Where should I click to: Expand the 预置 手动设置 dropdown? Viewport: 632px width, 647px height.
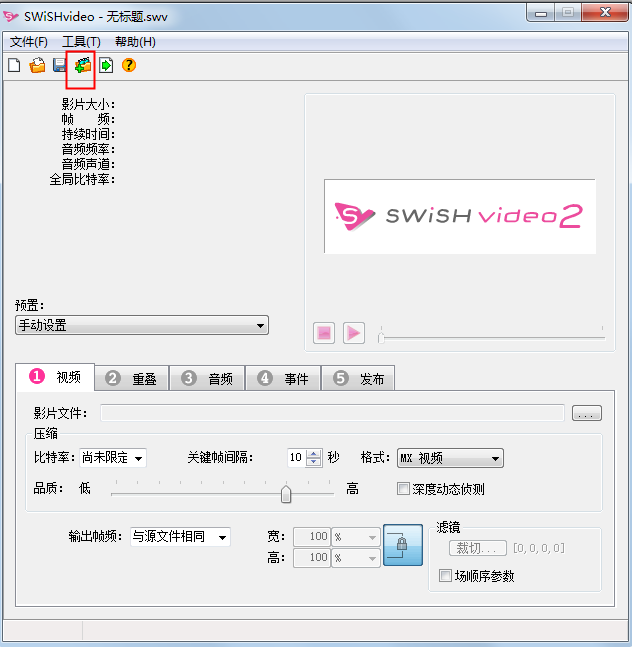(x=142, y=325)
